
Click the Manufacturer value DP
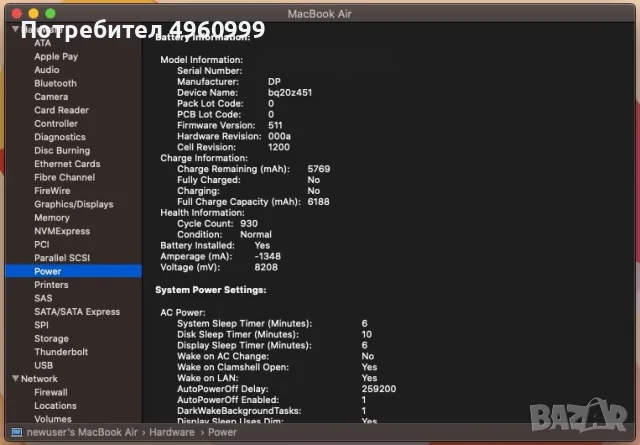274,82
